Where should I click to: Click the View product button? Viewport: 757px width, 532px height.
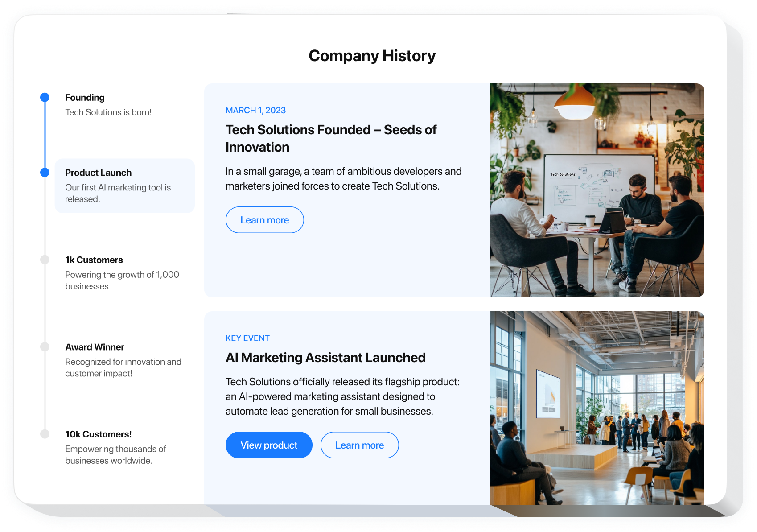[x=269, y=445]
